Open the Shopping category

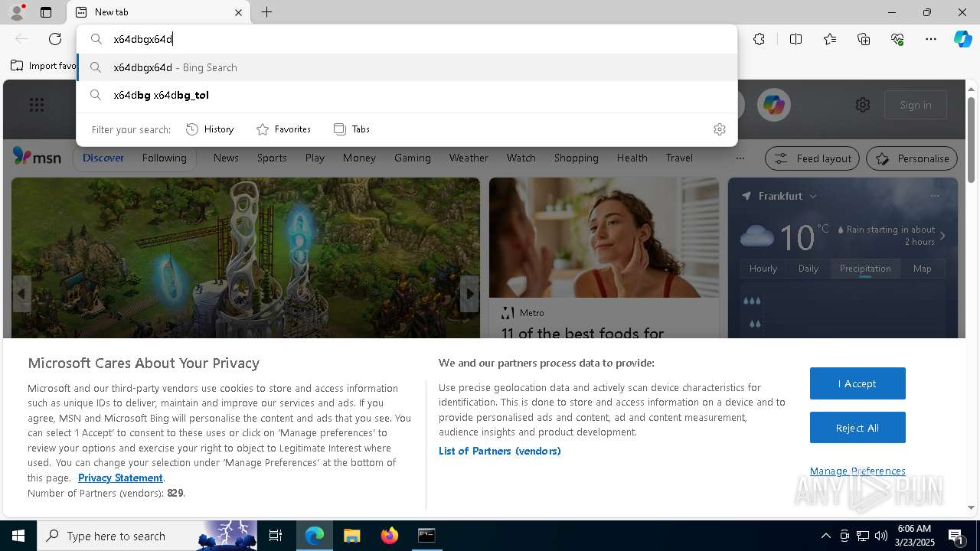click(577, 158)
